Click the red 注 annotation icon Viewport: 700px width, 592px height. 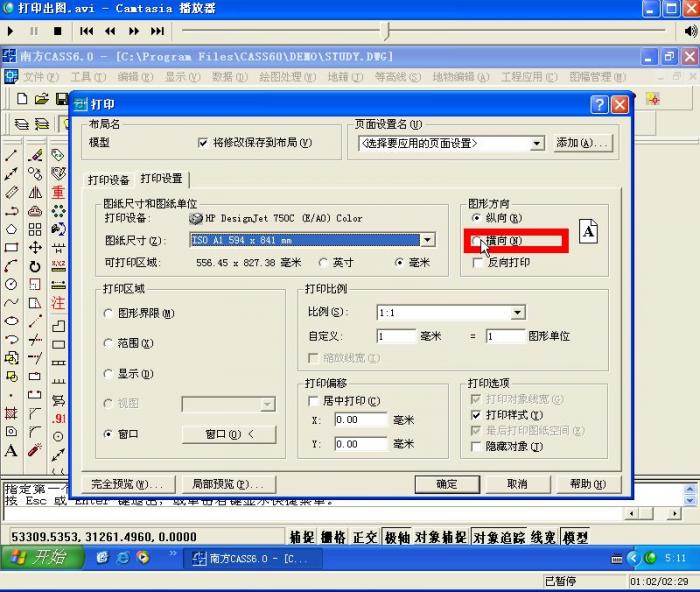(59, 302)
